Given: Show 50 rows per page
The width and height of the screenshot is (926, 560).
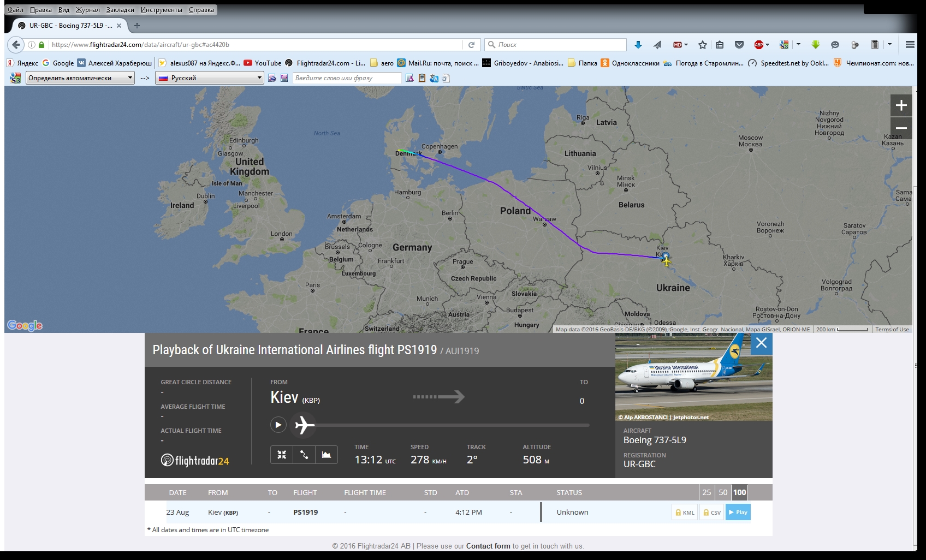Looking at the screenshot, I should [x=723, y=492].
